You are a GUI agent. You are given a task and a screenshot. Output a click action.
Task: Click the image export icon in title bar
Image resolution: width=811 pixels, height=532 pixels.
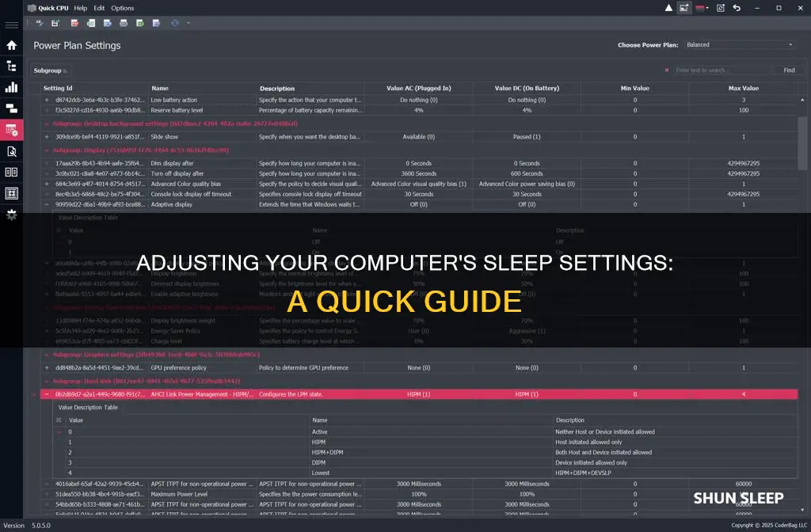coord(684,8)
